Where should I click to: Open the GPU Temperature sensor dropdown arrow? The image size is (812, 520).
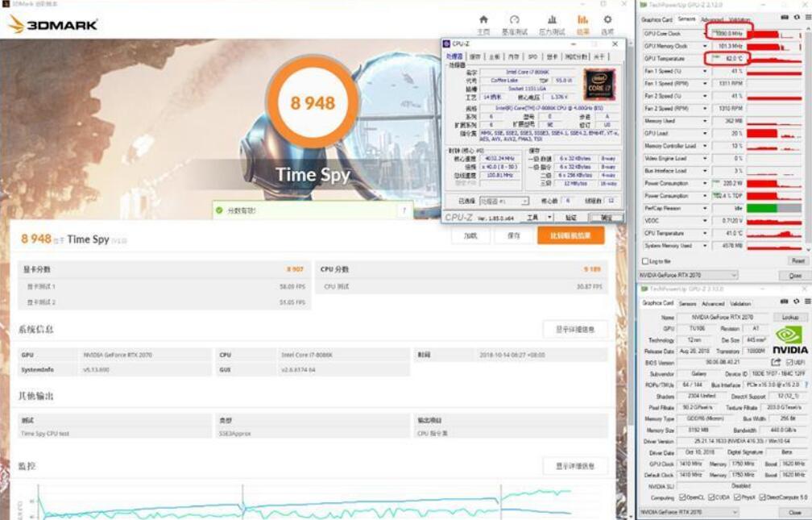705,57
